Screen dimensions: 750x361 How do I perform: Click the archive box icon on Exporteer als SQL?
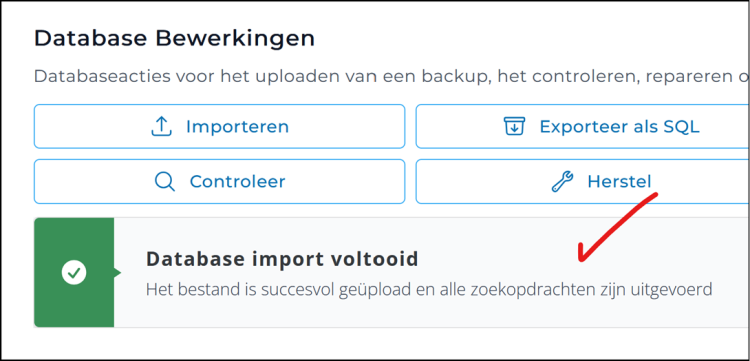click(514, 127)
